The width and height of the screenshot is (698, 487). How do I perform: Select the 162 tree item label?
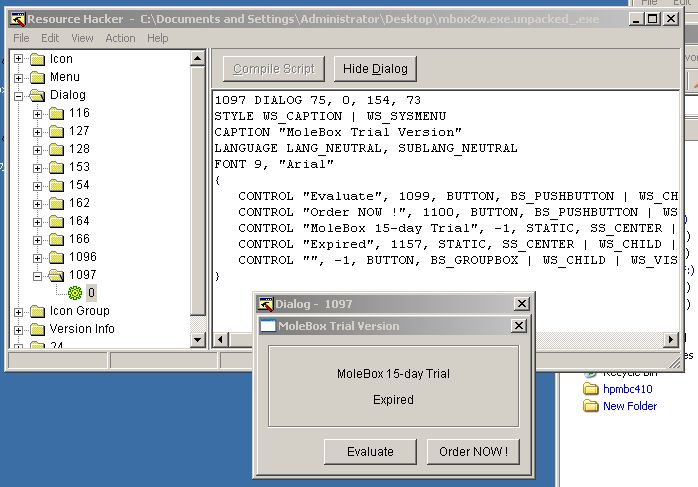(79, 203)
